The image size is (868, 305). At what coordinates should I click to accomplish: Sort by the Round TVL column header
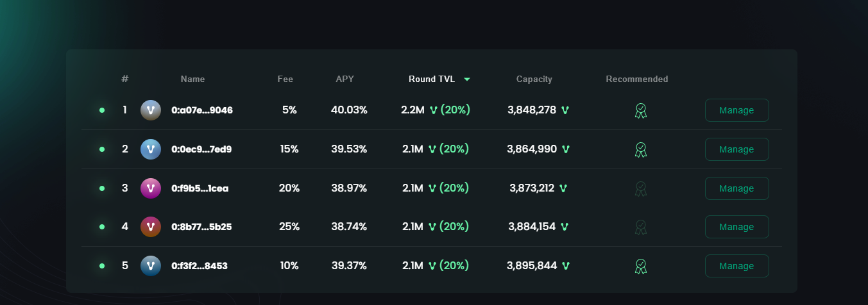point(432,79)
